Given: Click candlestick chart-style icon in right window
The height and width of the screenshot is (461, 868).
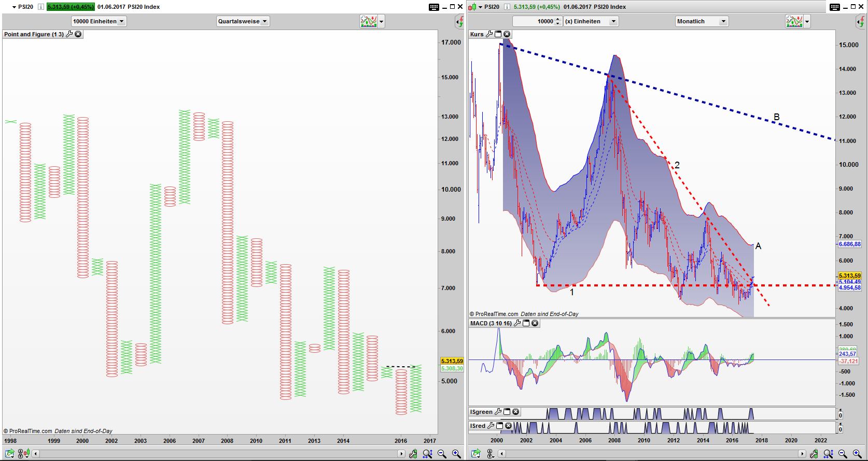Looking at the screenshot, I should tap(472, 7).
